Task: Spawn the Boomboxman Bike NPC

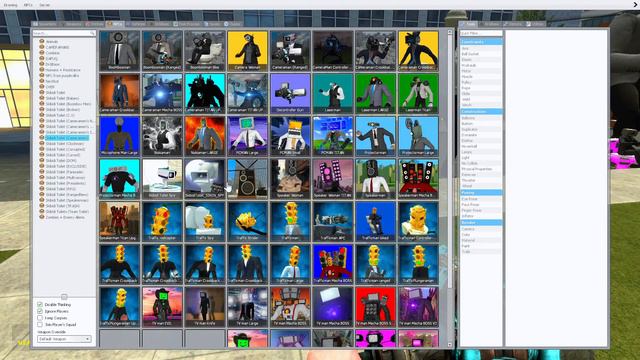Action: click(x=205, y=51)
